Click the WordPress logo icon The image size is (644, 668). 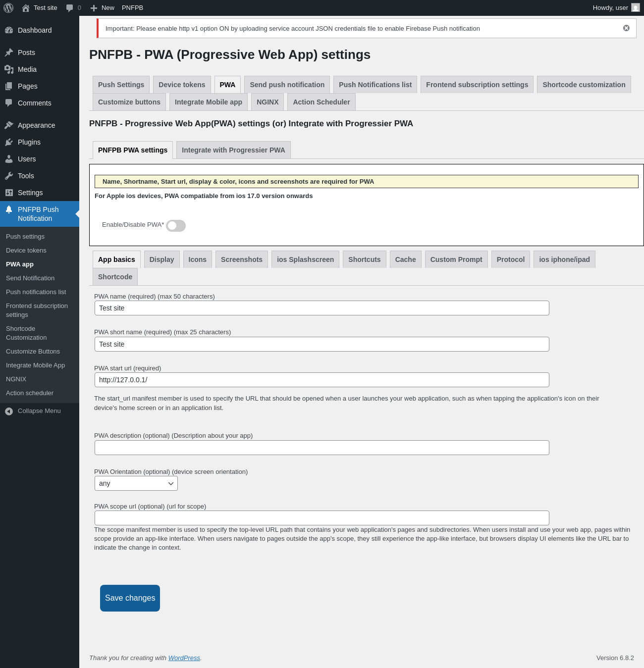[8, 8]
